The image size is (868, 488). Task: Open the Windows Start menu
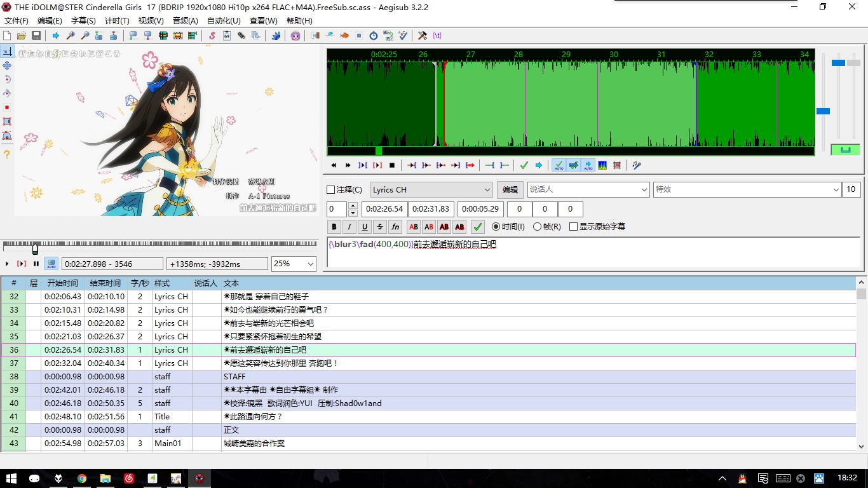(x=11, y=478)
